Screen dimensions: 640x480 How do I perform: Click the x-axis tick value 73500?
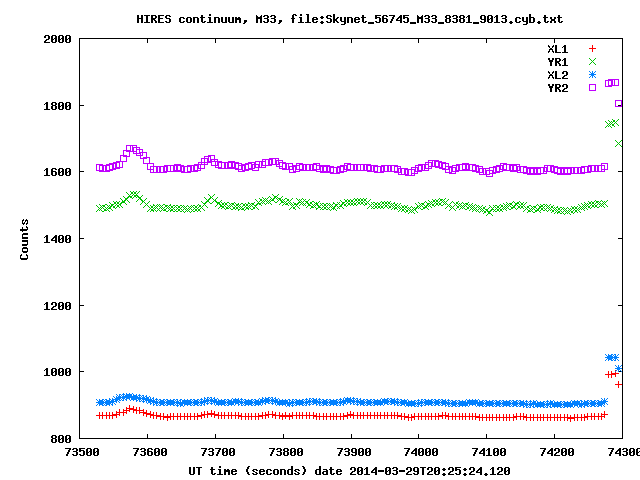coord(82,452)
